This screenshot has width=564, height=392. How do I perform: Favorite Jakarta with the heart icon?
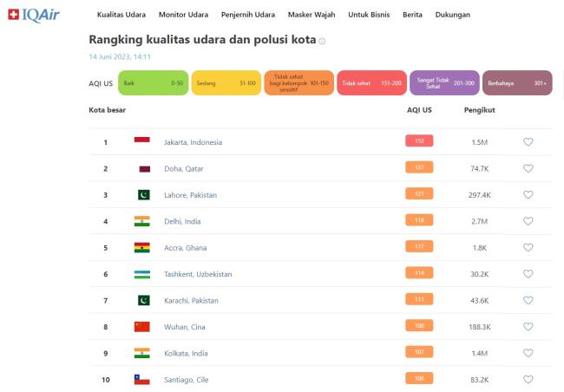point(528,142)
